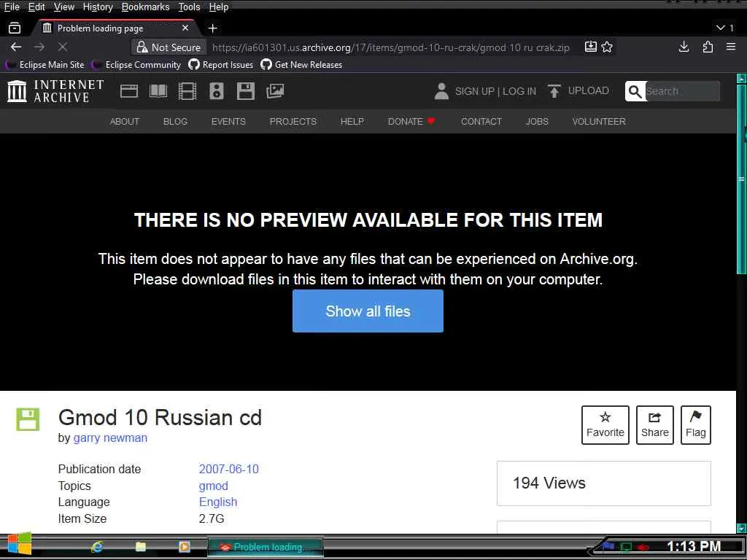Open the hamburger application menu
Viewport: 747px width, 560px height.
(731, 47)
